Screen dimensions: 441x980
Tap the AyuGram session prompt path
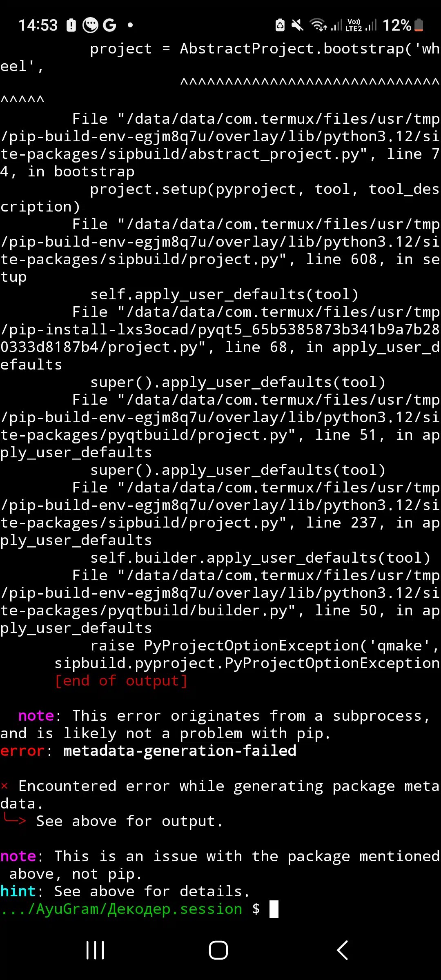pyautogui.click(x=121, y=909)
